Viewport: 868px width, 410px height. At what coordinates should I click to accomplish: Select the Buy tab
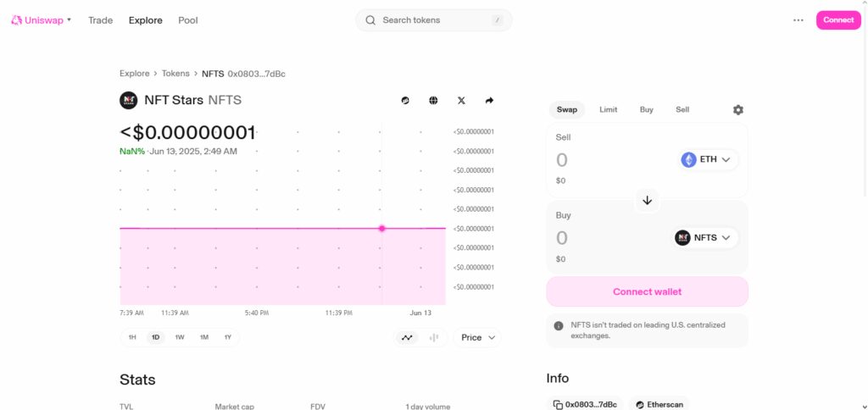[647, 109]
